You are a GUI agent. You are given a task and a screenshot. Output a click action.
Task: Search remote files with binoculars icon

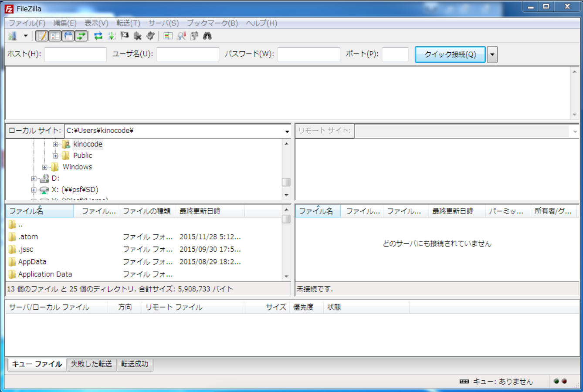pos(207,36)
